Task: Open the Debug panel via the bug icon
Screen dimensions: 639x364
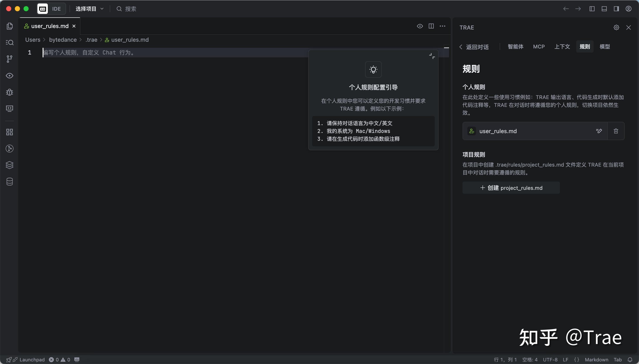Action: click(10, 92)
